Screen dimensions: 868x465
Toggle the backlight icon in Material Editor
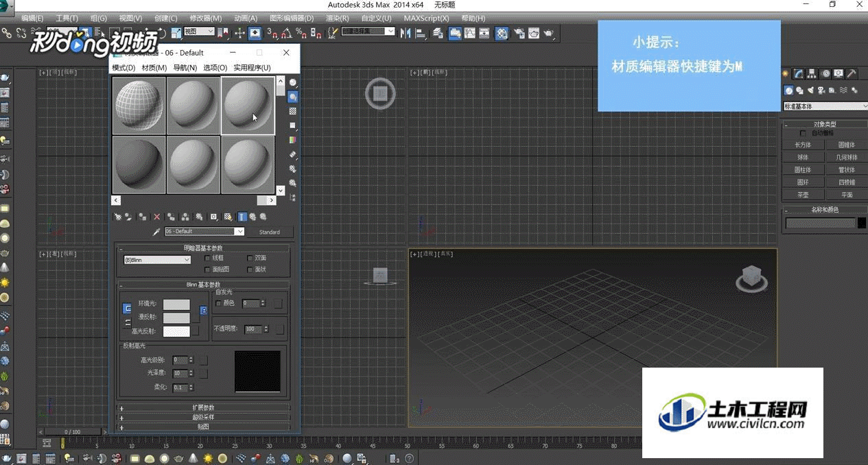(293, 97)
